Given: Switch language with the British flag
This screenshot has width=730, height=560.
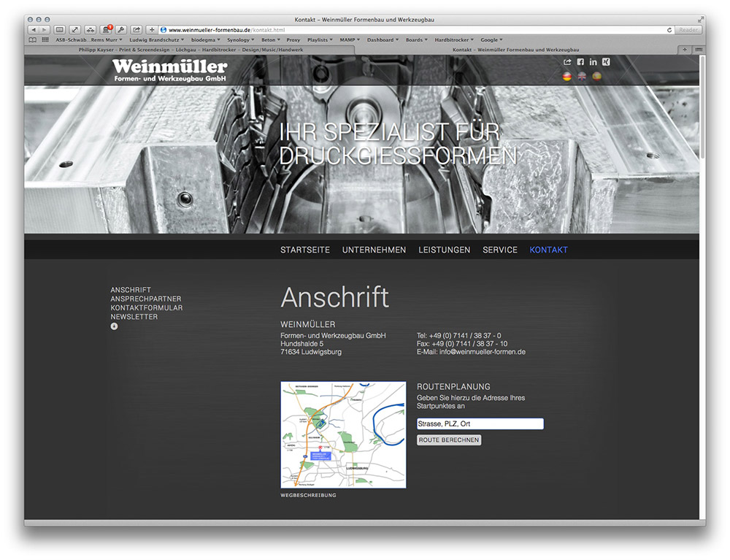Looking at the screenshot, I should click(x=582, y=77).
